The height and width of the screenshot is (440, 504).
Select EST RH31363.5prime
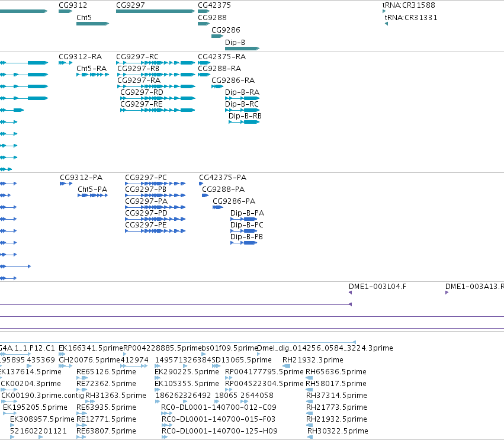point(115,396)
